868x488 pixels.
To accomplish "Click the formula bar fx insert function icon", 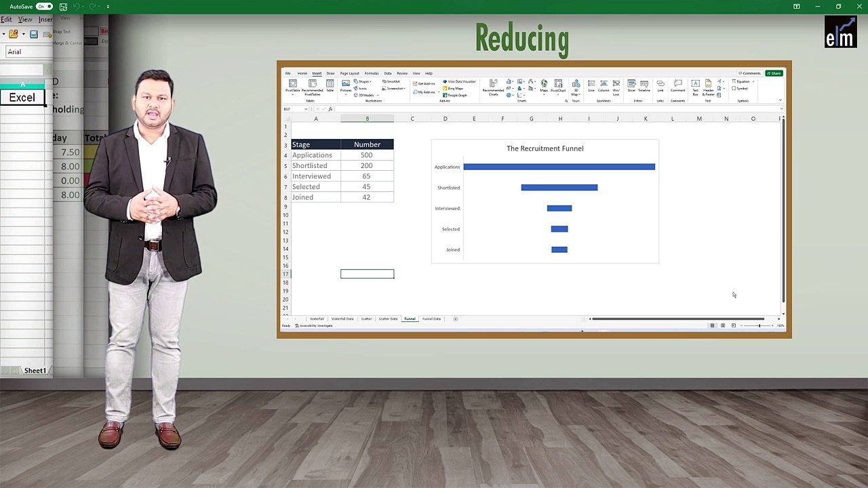I will coord(330,108).
